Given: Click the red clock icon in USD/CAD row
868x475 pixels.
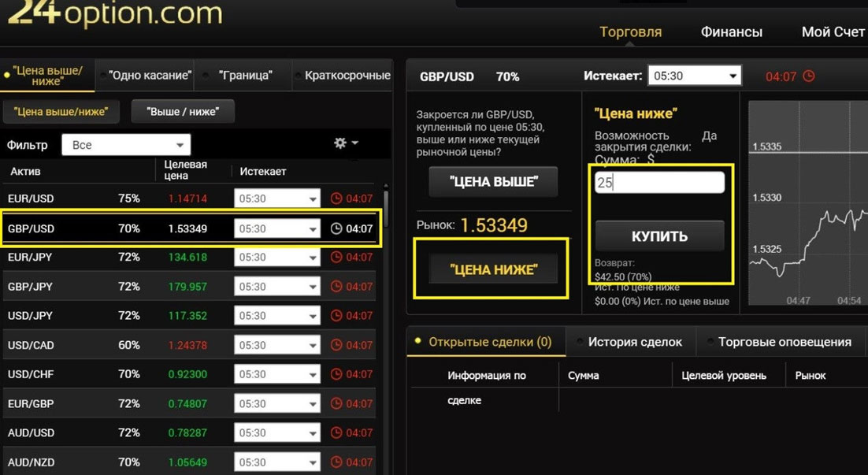Looking at the screenshot, I should 336,345.
